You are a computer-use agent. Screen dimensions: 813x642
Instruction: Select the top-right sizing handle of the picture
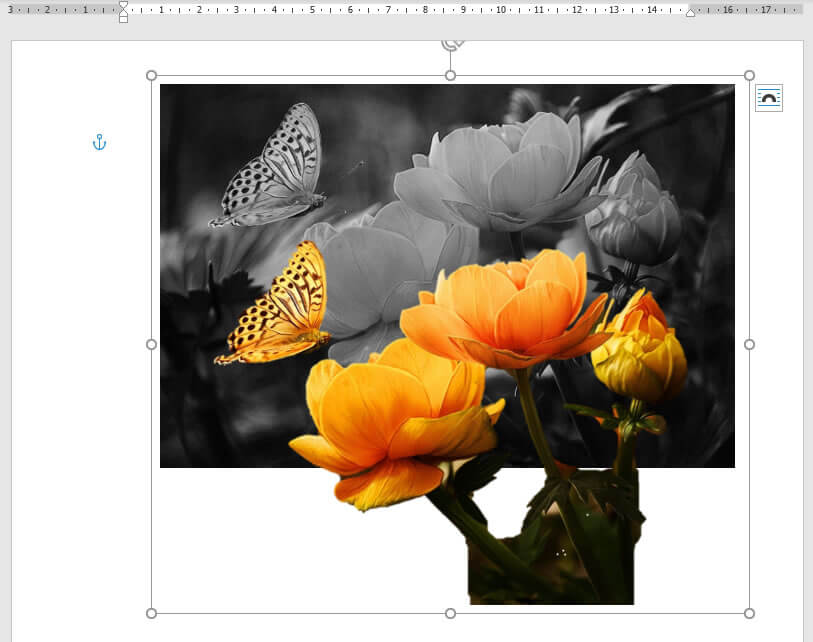pyautogui.click(x=749, y=76)
